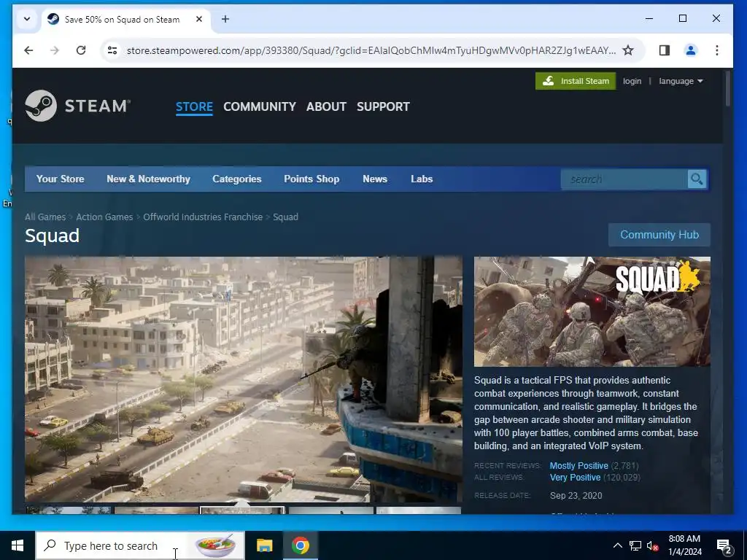Close the Squad on Steam tab
The image size is (747, 560).
pyautogui.click(x=199, y=19)
